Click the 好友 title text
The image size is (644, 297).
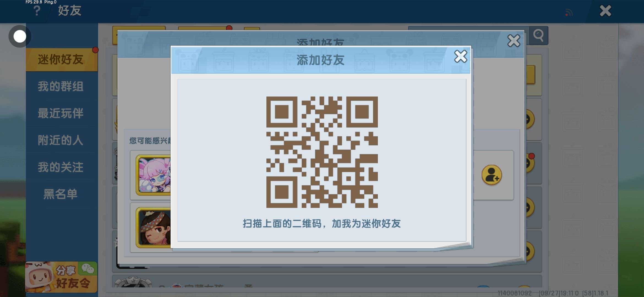click(70, 11)
